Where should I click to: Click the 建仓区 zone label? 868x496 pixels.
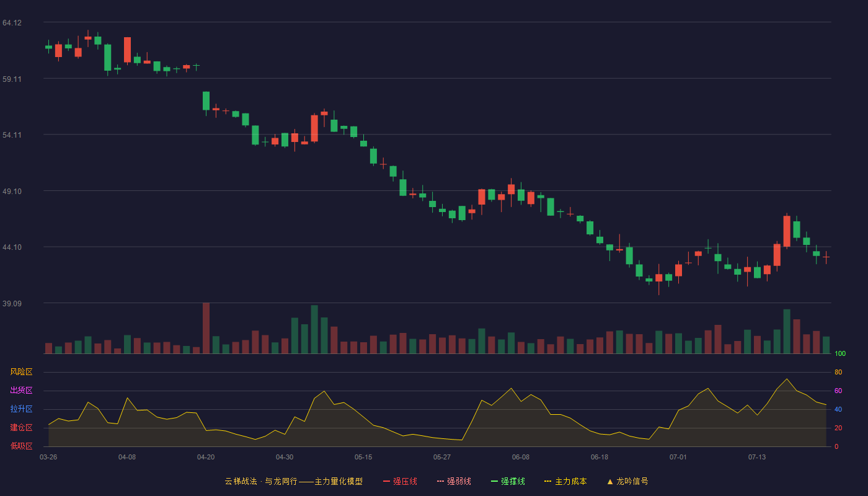click(21, 428)
